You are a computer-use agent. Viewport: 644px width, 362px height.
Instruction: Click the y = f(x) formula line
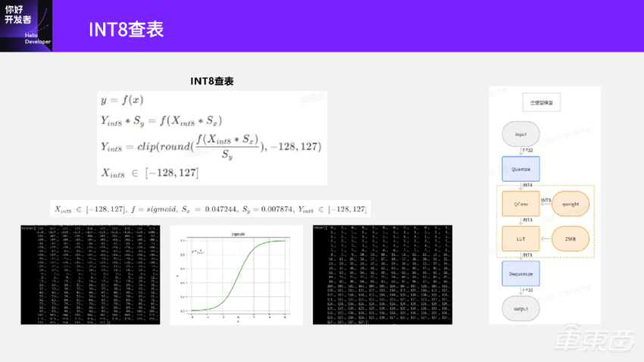[x=122, y=100]
